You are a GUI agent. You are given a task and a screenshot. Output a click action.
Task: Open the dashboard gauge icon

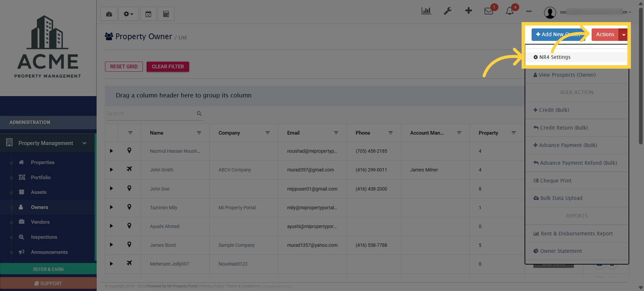[x=109, y=14]
